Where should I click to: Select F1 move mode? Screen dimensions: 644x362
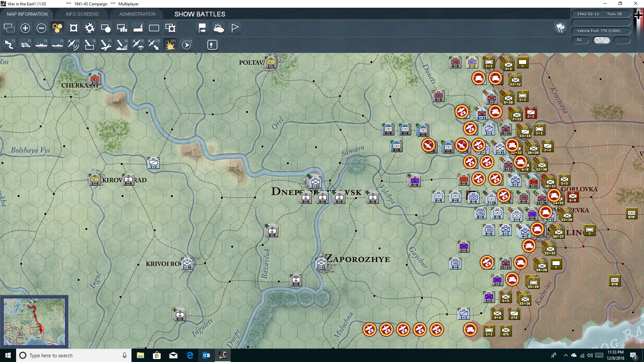(x=9, y=45)
